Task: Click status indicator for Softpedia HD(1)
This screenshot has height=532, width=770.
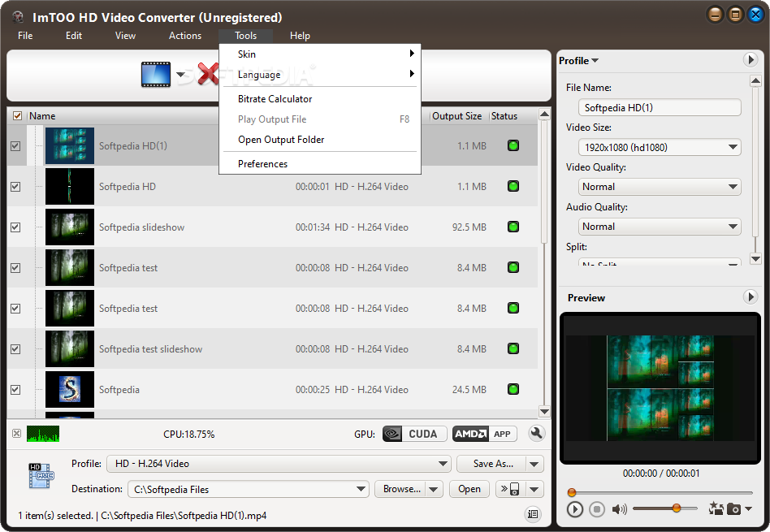Action: click(513, 145)
